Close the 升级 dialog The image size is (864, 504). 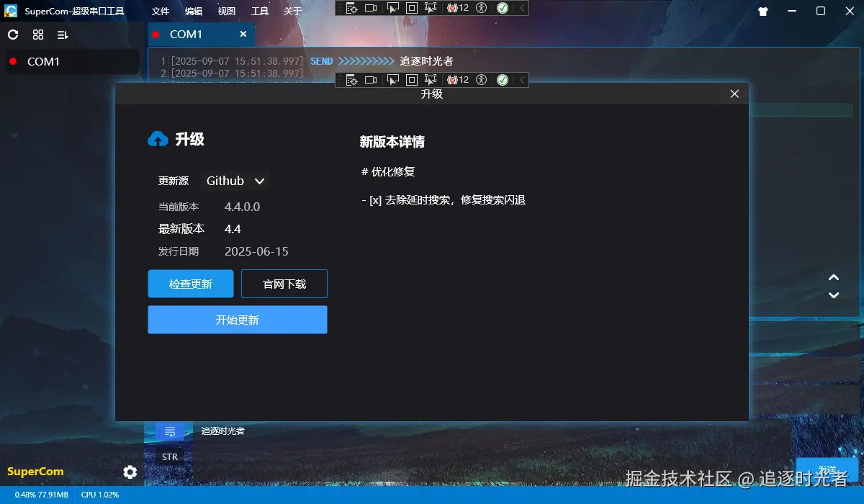[x=734, y=94]
